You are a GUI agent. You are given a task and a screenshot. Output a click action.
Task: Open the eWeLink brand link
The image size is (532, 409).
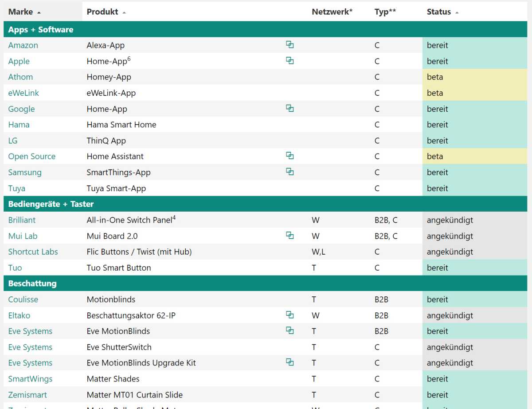[23, 93]
